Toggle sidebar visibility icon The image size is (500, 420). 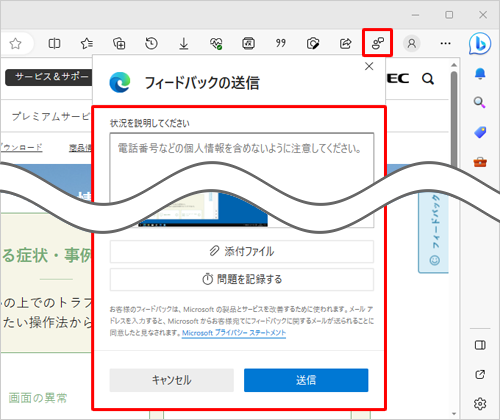480,345
